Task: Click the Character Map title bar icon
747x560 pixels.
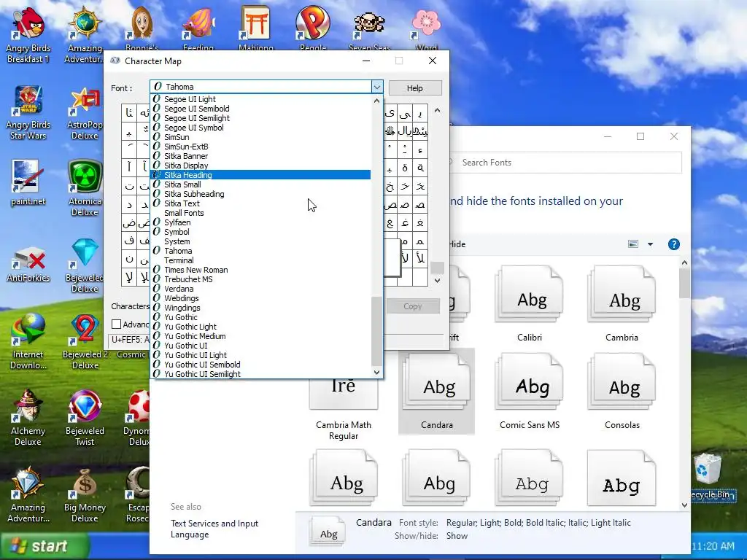Action: [115, 61]
